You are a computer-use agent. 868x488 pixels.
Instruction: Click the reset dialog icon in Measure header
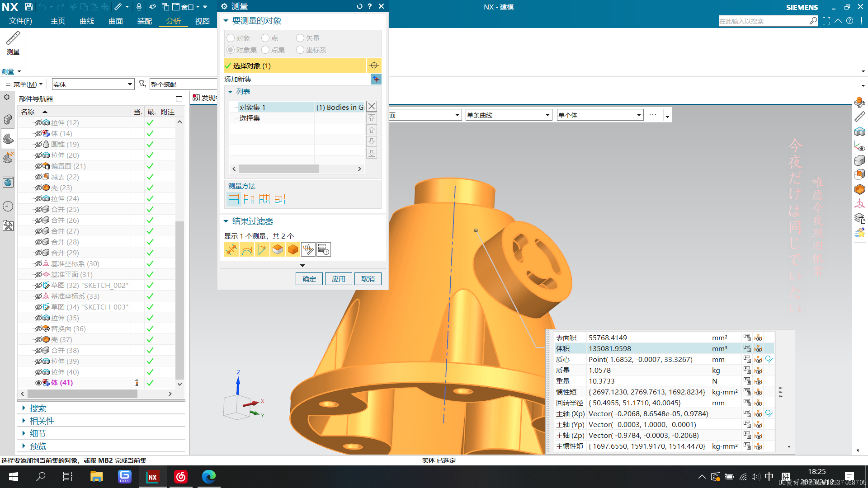pos(359,6)
